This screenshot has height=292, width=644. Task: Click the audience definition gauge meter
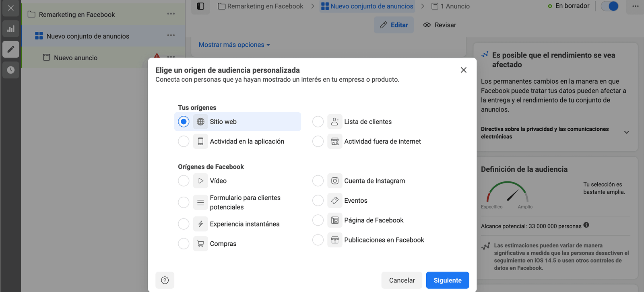507,192
